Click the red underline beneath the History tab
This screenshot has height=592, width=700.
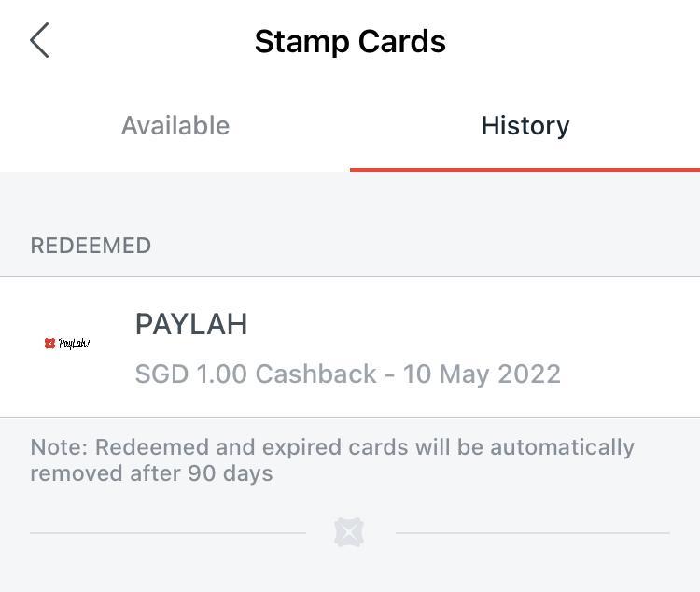tap(525, 170)
